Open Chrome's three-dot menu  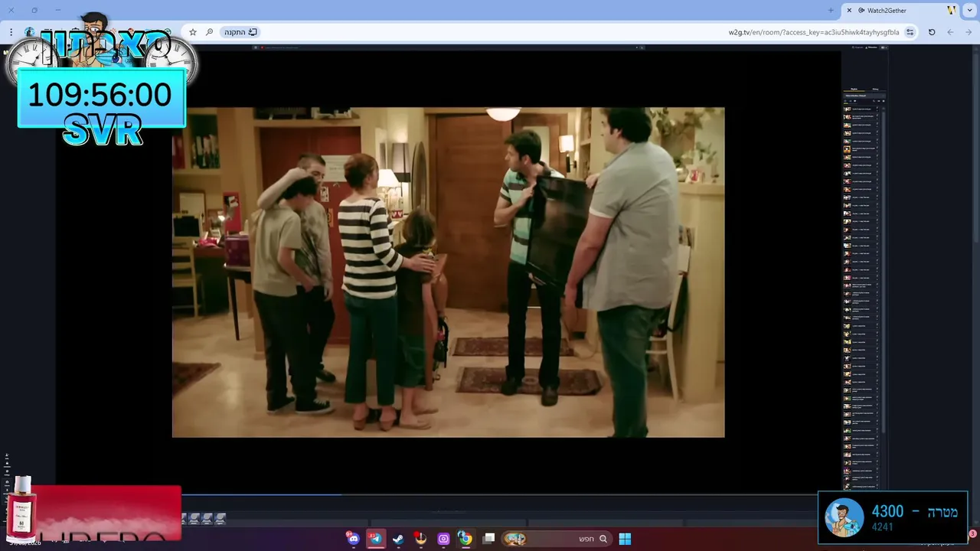click(x=11, y=32)
